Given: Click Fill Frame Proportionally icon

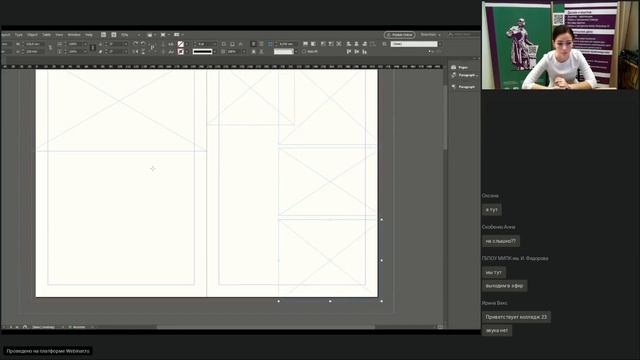Looking at the screenshot, I should click(305, 43).
